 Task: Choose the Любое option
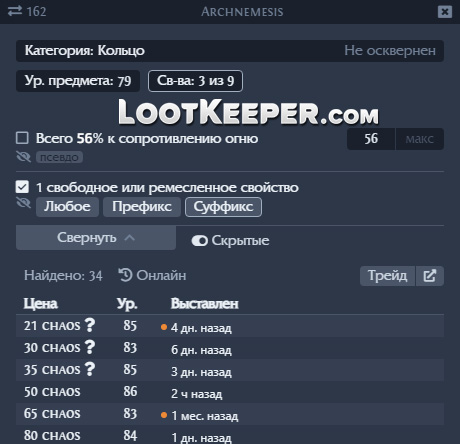pos(67,207)
